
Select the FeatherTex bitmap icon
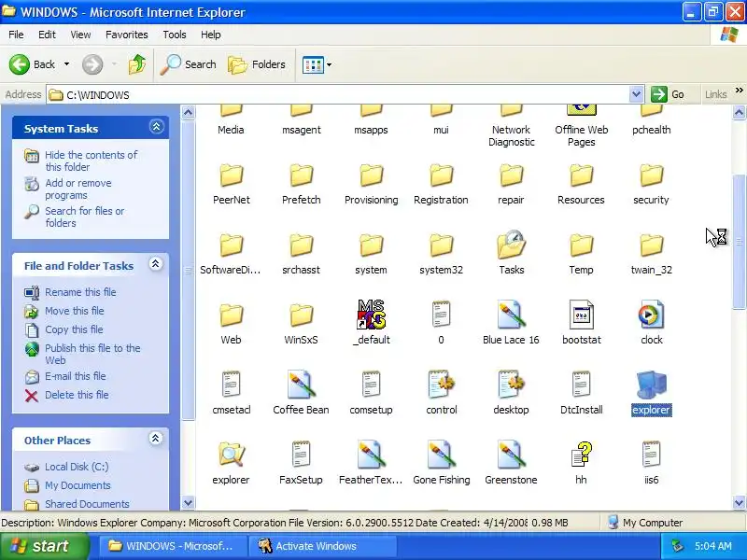(x=371, y=455)
